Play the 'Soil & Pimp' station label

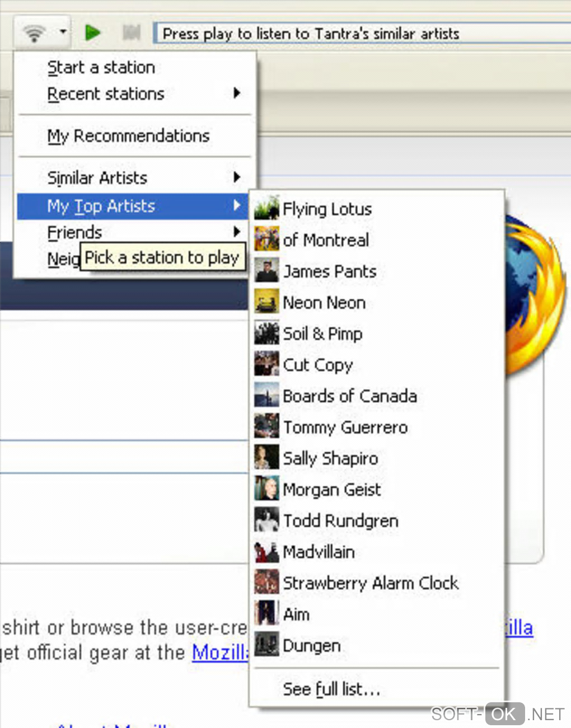click(322, 334)
